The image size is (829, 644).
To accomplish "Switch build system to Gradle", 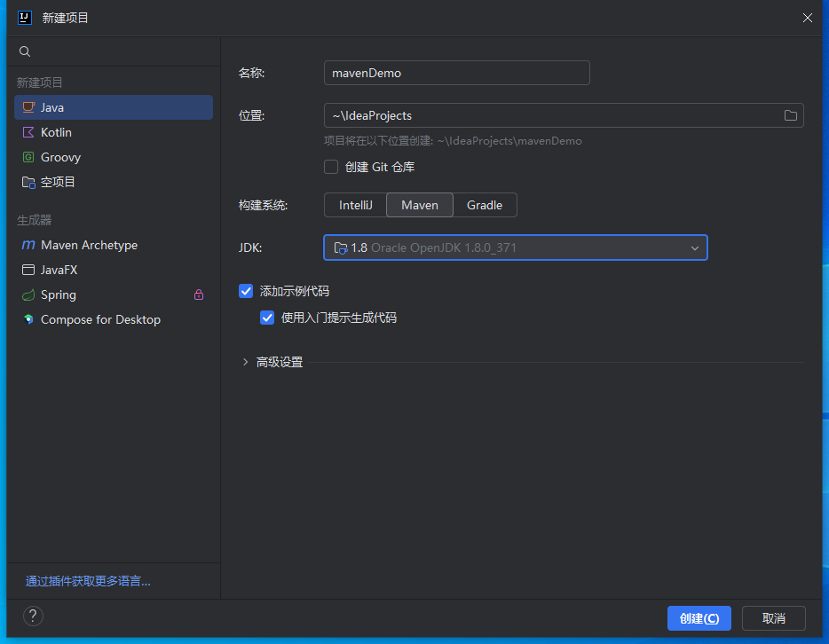I will [x=485, y=205].
